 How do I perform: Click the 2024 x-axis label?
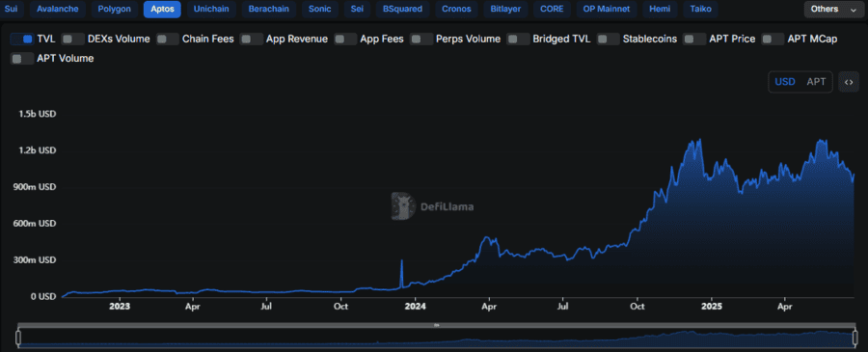click(415, 306)
